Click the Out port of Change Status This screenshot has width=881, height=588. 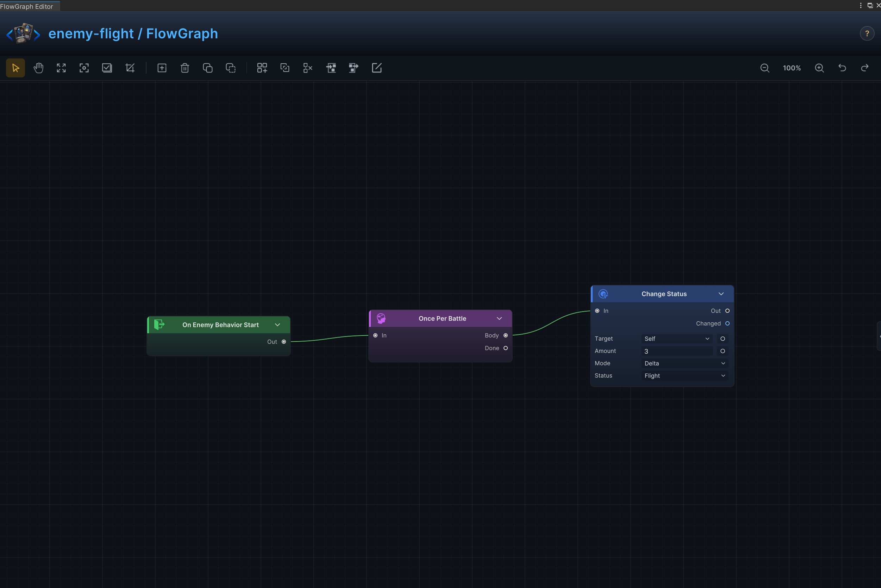[727, 311]
